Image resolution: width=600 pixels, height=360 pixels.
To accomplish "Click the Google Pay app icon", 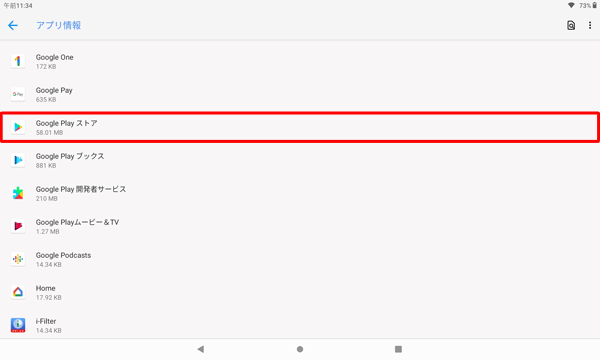I will click(x=18, y=94).
